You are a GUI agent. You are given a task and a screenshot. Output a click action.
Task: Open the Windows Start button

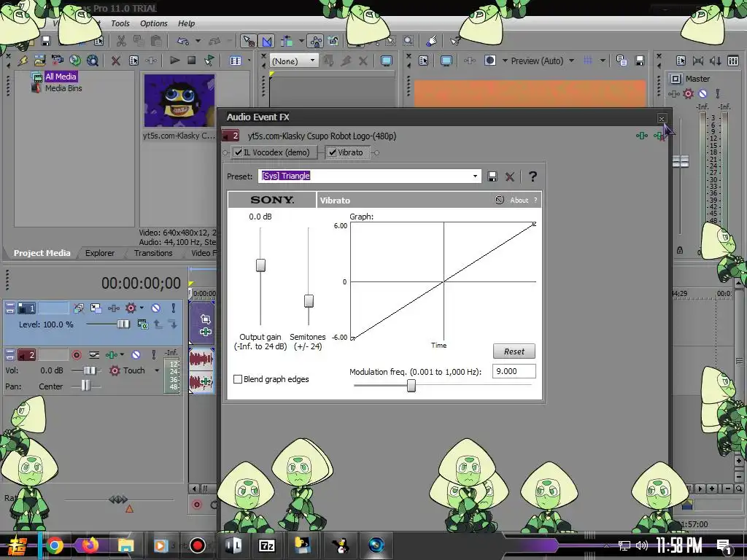[18, 545]
